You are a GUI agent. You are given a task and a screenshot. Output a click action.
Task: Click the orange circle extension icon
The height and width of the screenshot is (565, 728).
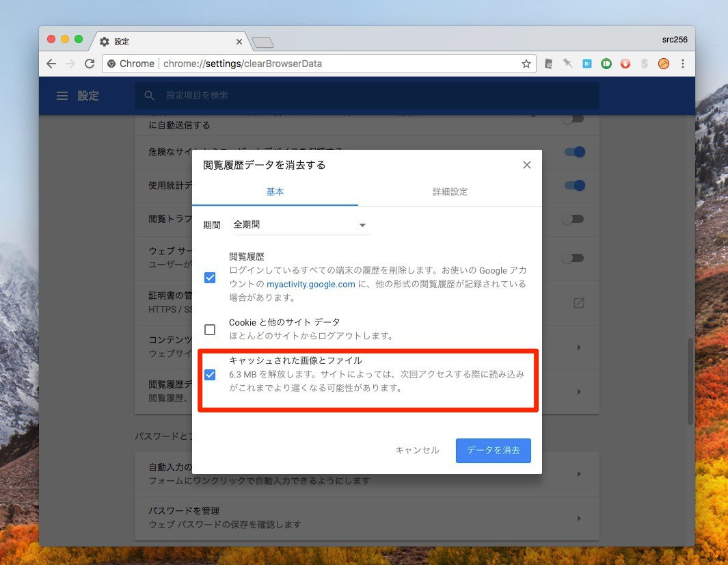coord(664,64)
